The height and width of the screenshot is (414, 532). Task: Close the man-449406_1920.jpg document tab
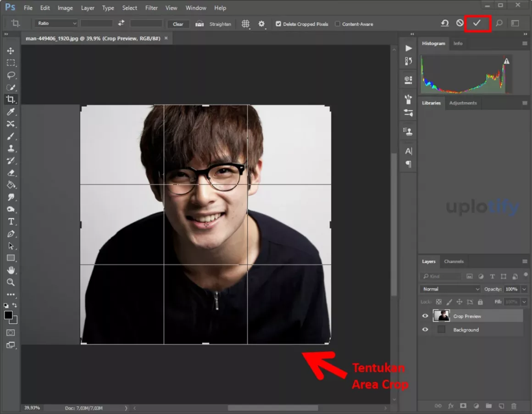click(166, 38)
